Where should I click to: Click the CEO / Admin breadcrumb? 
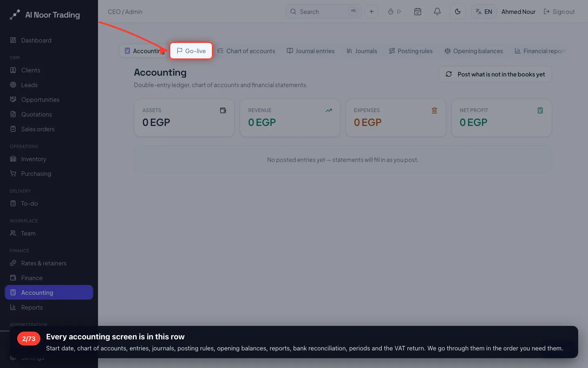[125, 11]
